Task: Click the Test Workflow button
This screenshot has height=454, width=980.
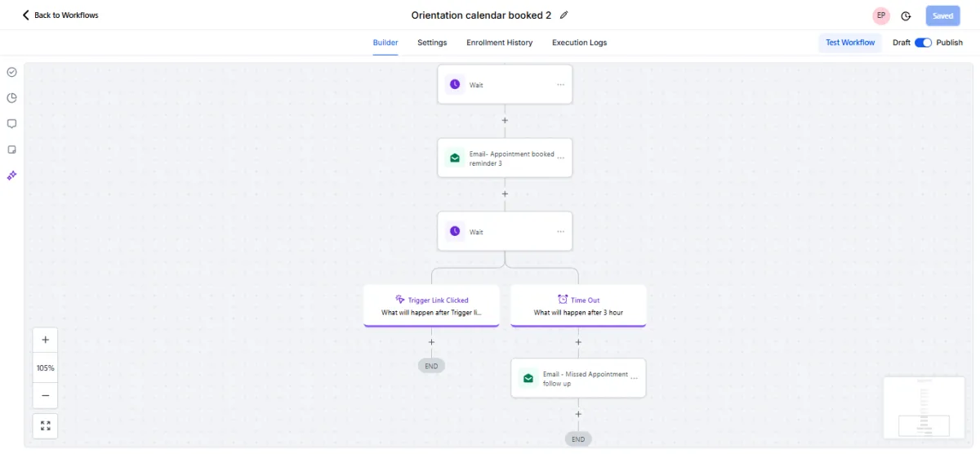Action: (x=850, y=42)
